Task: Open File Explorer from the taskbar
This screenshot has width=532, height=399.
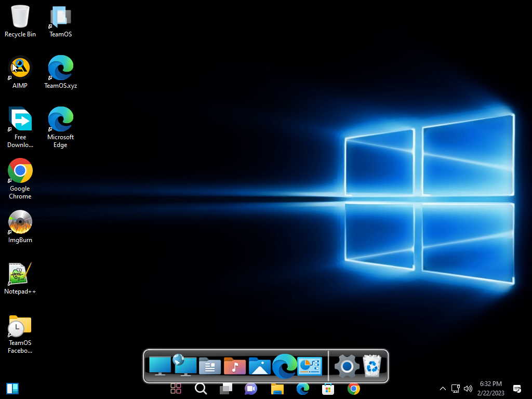Action: [x=277, y=389]
